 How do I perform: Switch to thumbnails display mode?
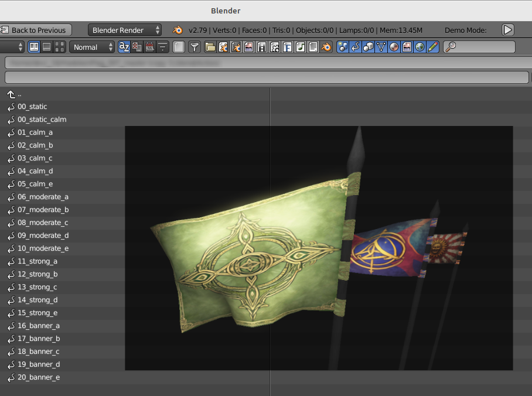coord(59,47)
